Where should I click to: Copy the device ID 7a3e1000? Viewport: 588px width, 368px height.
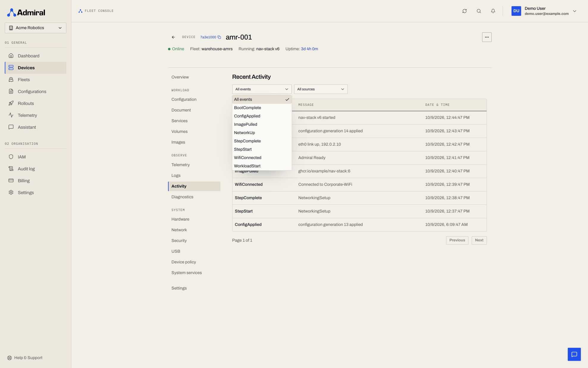219,37
